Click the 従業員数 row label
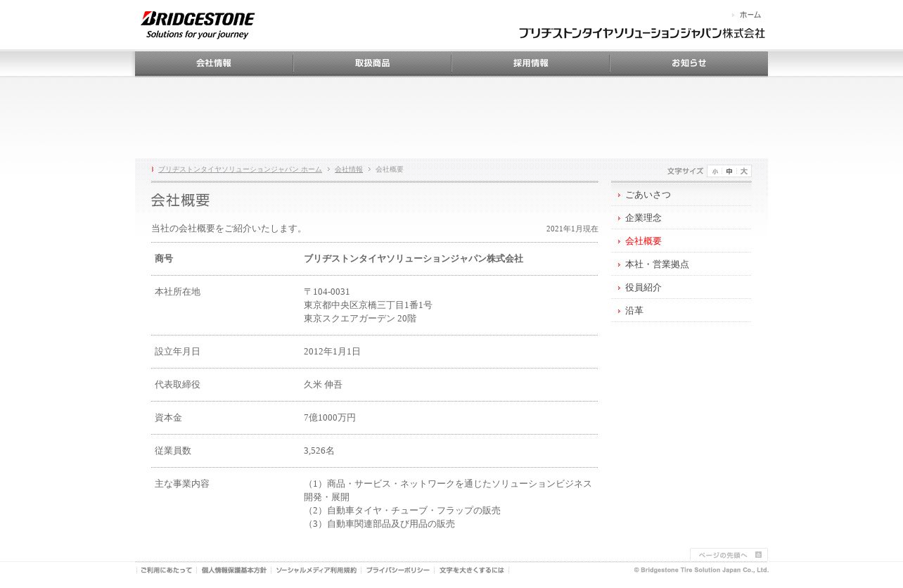This screenshot has height=588, width=903. point(173,451)
